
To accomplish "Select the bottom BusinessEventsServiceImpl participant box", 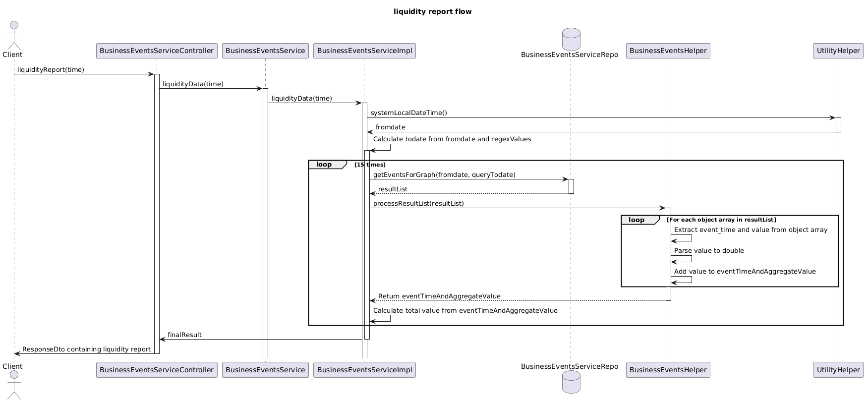I will pos(364,370).
